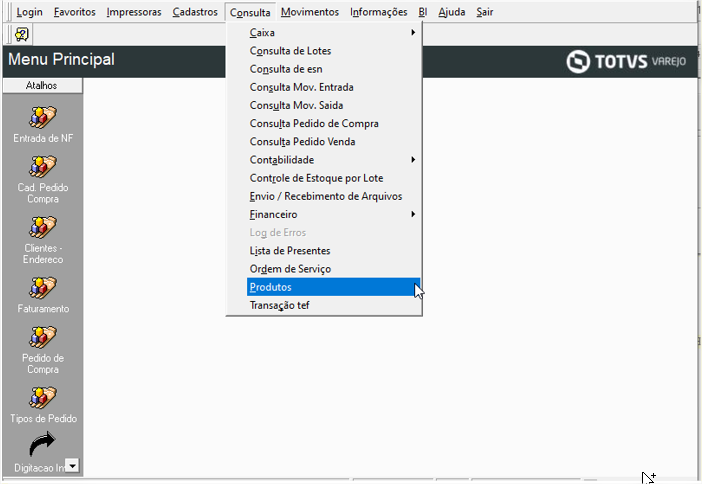702x484 pixels.
Task: Open the Entrada de NF shortcut icon
Action: pos(43,117)
